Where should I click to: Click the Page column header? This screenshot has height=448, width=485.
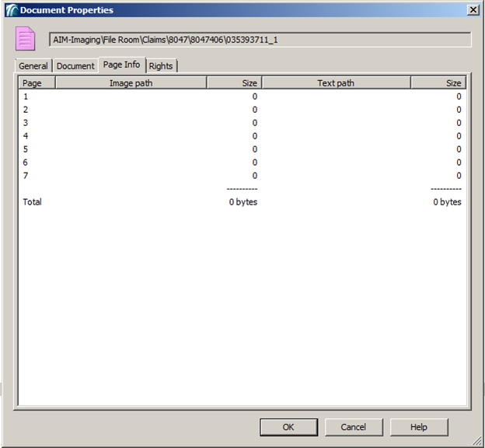[x=37, y=83]
